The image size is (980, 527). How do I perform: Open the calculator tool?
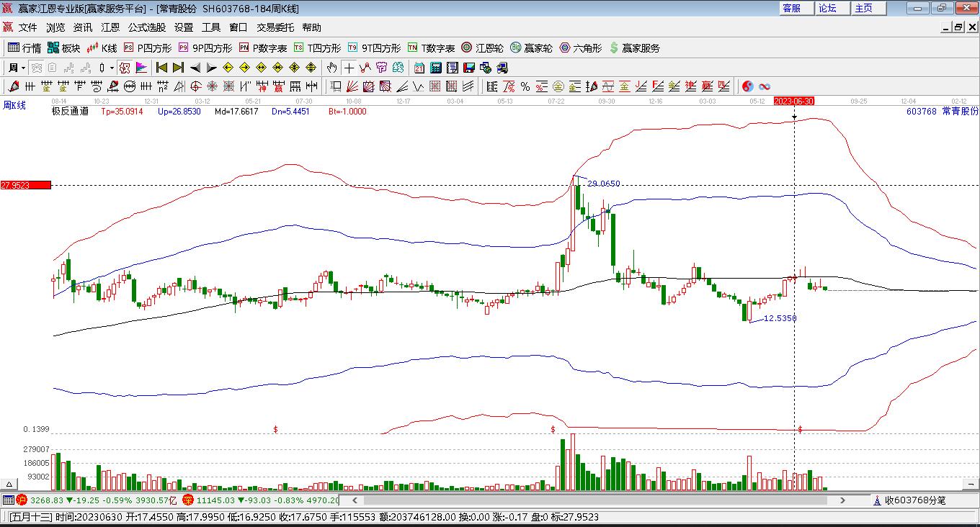pyautogui.click(x=436, y=68)
